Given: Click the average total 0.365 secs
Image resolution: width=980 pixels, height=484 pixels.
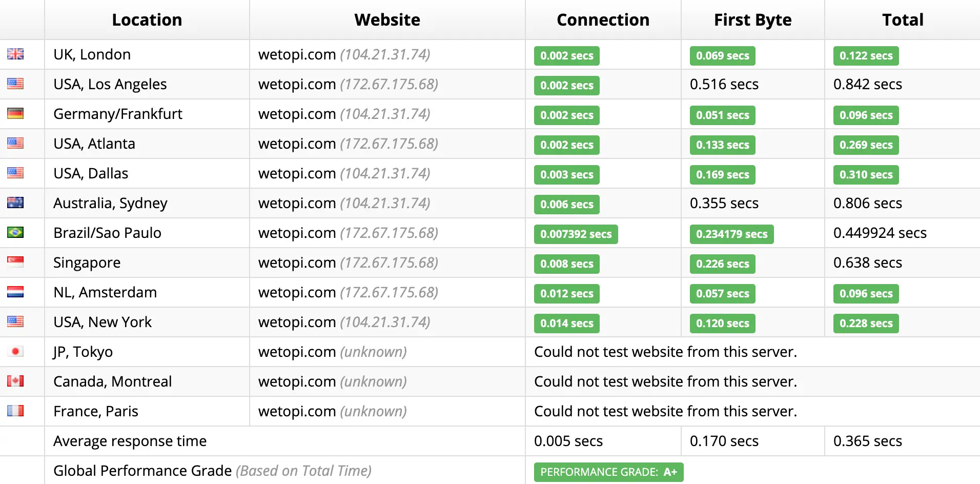Looking at the screenshot, I should (868, 441).
